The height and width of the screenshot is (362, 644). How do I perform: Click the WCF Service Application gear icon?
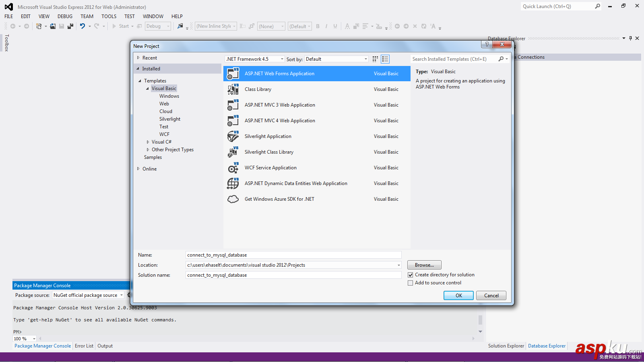pos(233,168)
